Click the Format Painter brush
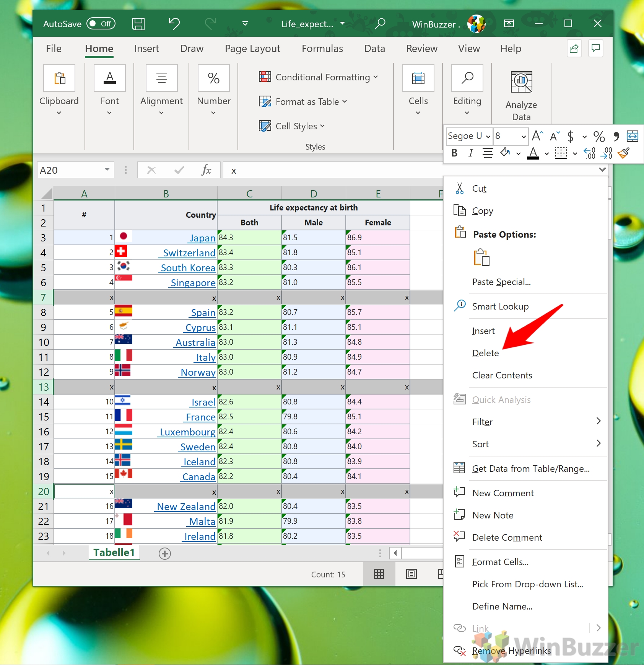 624,153
